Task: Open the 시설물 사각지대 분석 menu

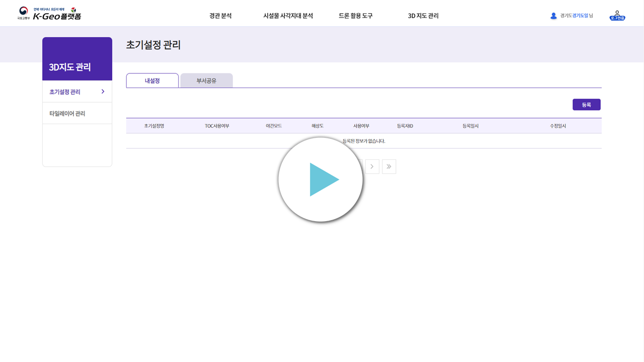Action: click(288, 16)
